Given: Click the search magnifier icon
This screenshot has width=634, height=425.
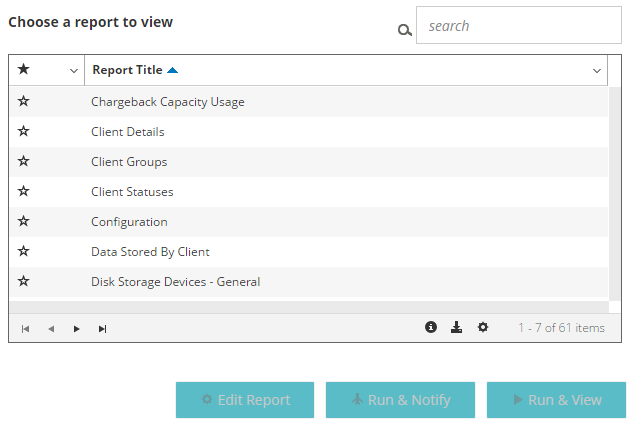Looking at the screenshot, I should point(404,30).
